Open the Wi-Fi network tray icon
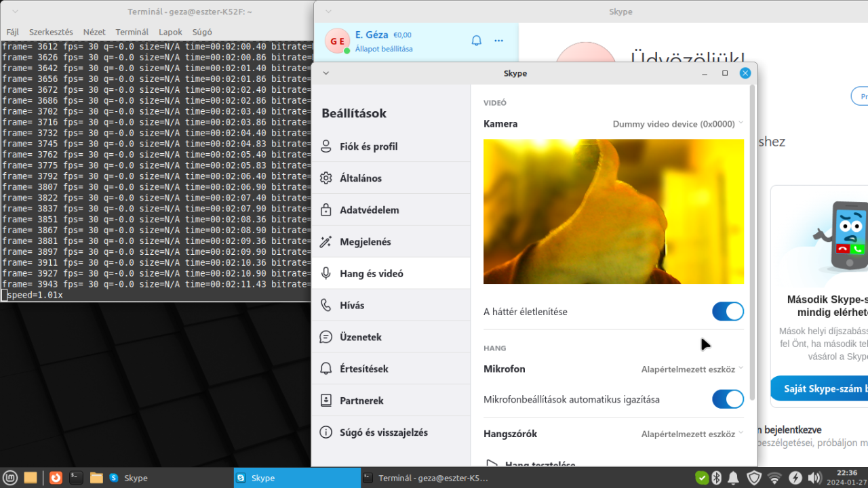Viewport: 868px width, 488px height. point(774,478)
